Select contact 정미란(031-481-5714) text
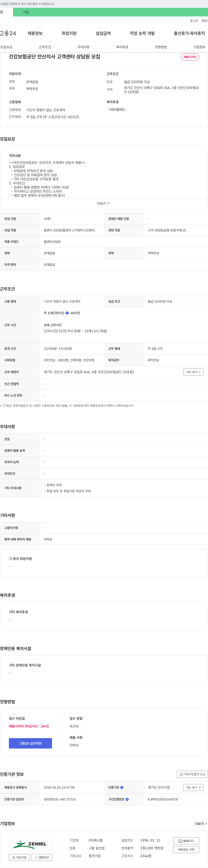208x868 pixels. click(x=60, y=799)
